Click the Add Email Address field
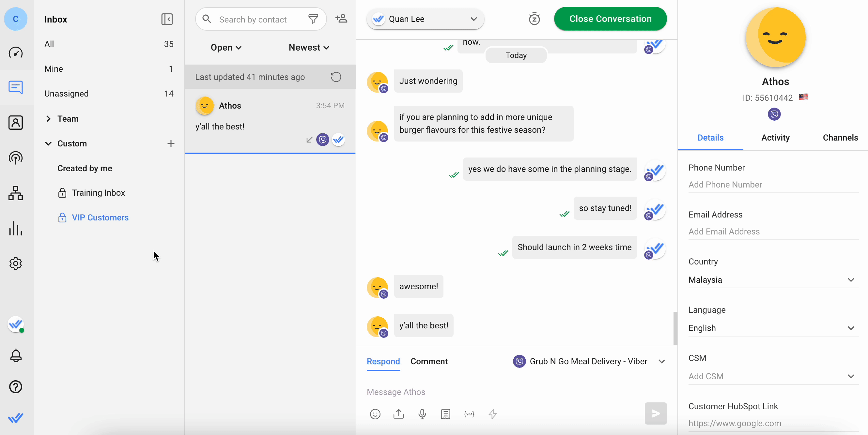The width and height of the screenshot is (868, 435). coord(773,232)
